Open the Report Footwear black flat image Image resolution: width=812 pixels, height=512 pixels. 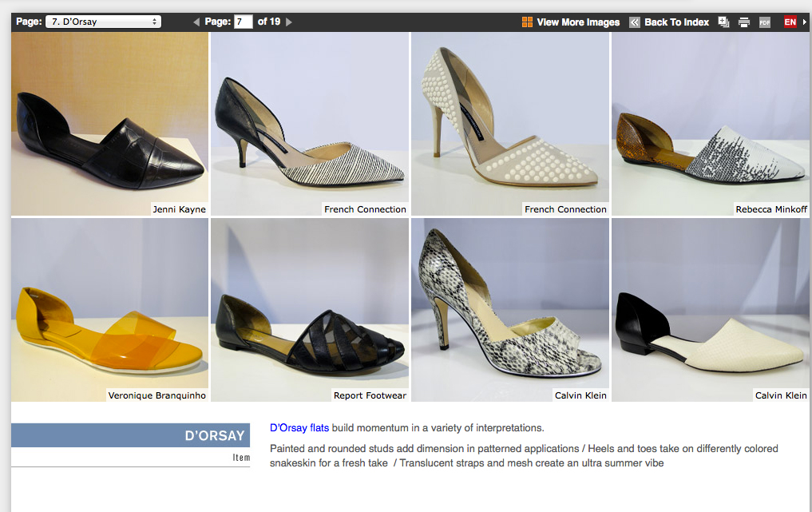point(310,309)
